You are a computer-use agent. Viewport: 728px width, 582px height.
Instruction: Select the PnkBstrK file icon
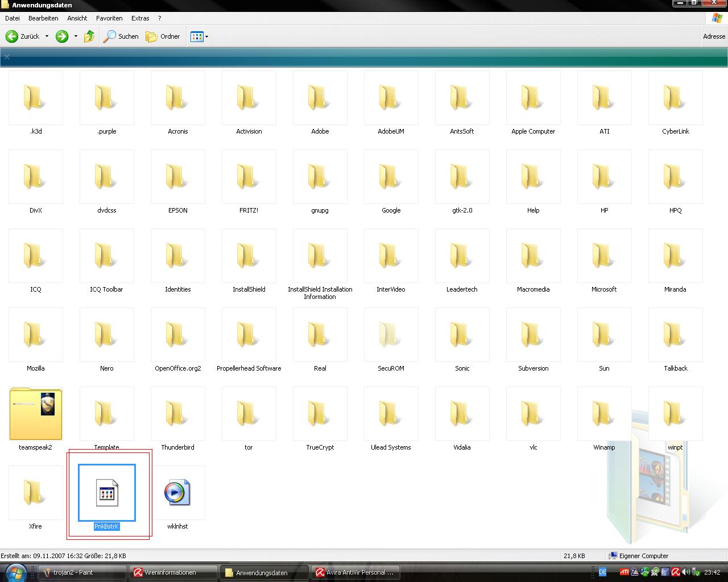click(107, 493)
